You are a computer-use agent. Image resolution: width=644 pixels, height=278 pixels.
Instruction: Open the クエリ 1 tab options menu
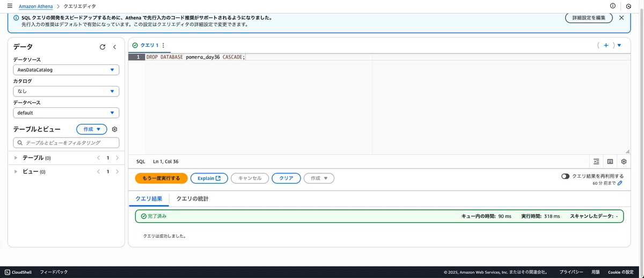point(163,46)
